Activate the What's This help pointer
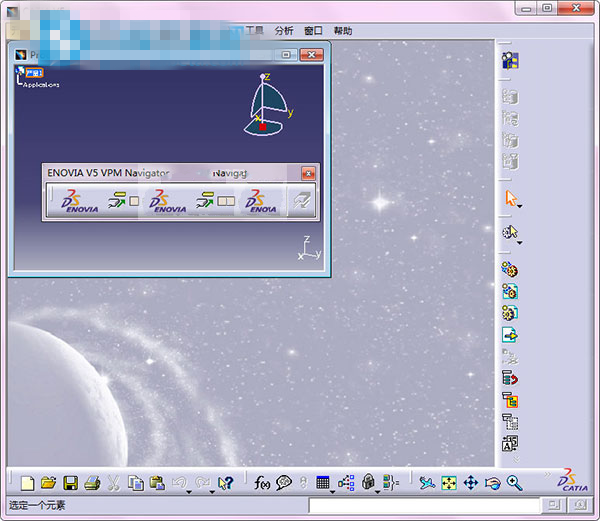The width and height of the screenshot is (600, 521). click(x=225, y=483)
